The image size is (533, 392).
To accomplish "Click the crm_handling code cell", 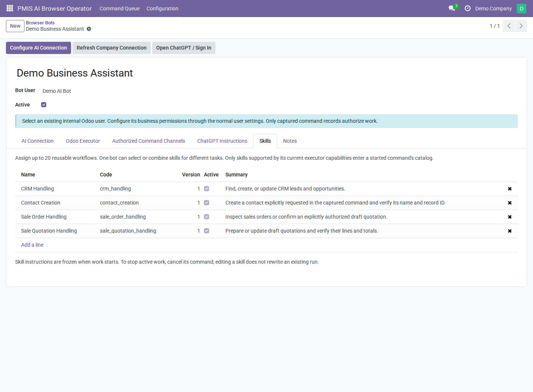I will coord(115,189).
